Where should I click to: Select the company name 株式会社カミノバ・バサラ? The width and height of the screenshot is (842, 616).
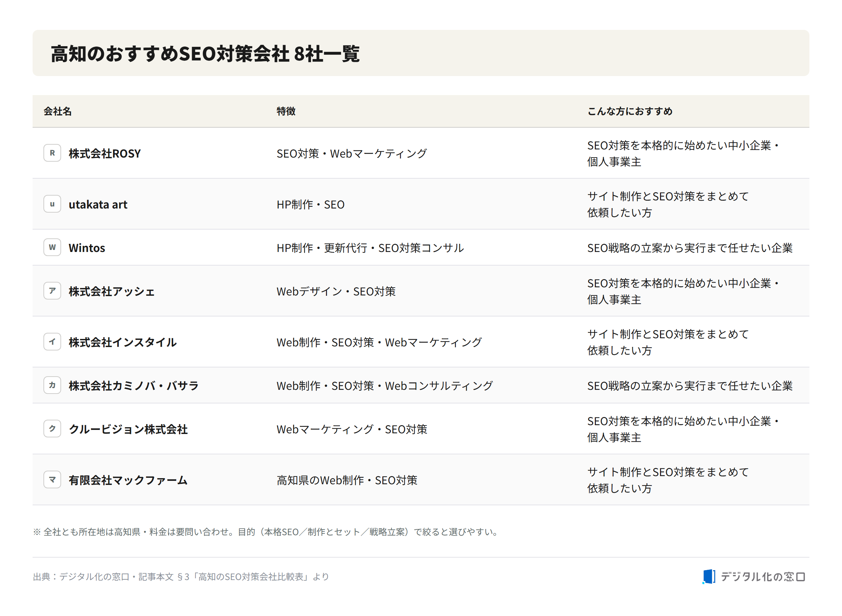pos(133,386)
